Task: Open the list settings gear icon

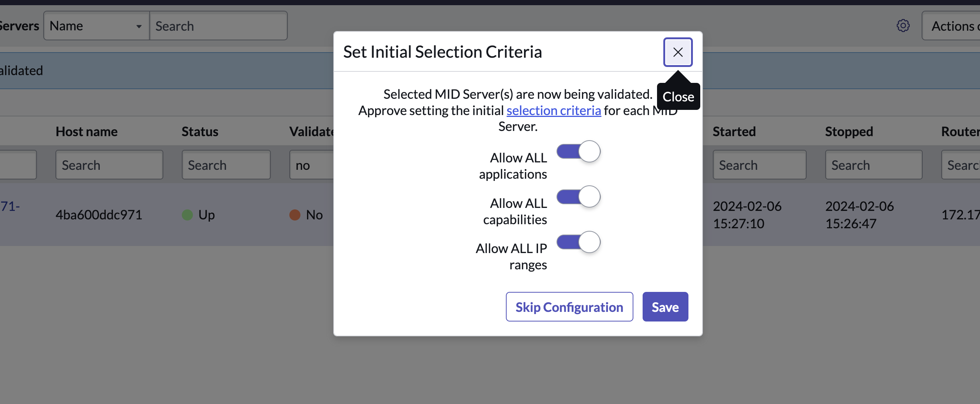Action: [x=903, y=26]
